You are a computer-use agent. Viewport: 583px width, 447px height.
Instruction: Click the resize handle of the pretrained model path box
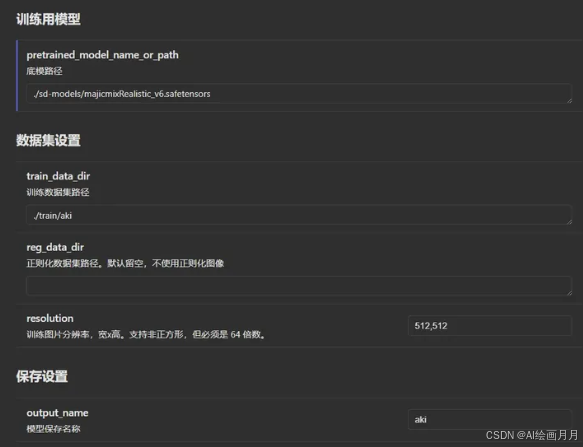(569, 101)
